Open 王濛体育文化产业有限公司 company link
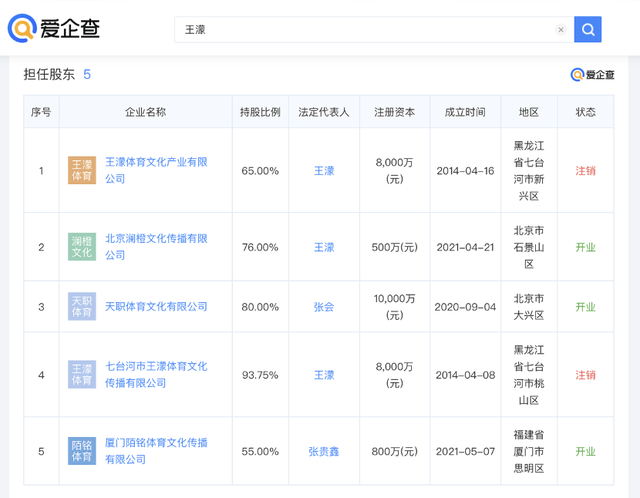Screen dimensions: 640x498 click(156, 170)
